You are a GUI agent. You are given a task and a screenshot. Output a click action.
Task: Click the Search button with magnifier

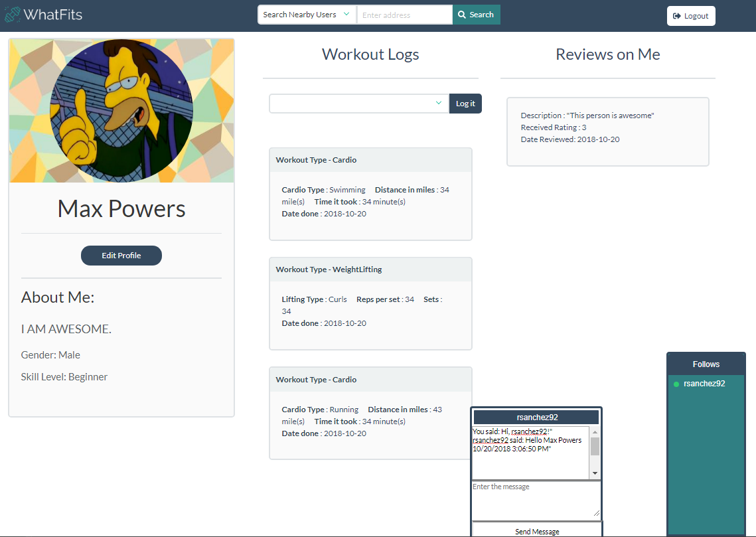(x=476, y=15)
